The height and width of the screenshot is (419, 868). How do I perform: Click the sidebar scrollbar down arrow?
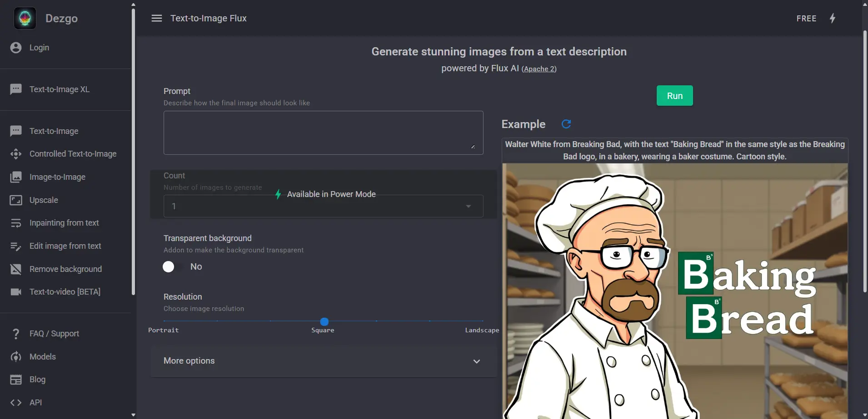[x=133, y=415]
